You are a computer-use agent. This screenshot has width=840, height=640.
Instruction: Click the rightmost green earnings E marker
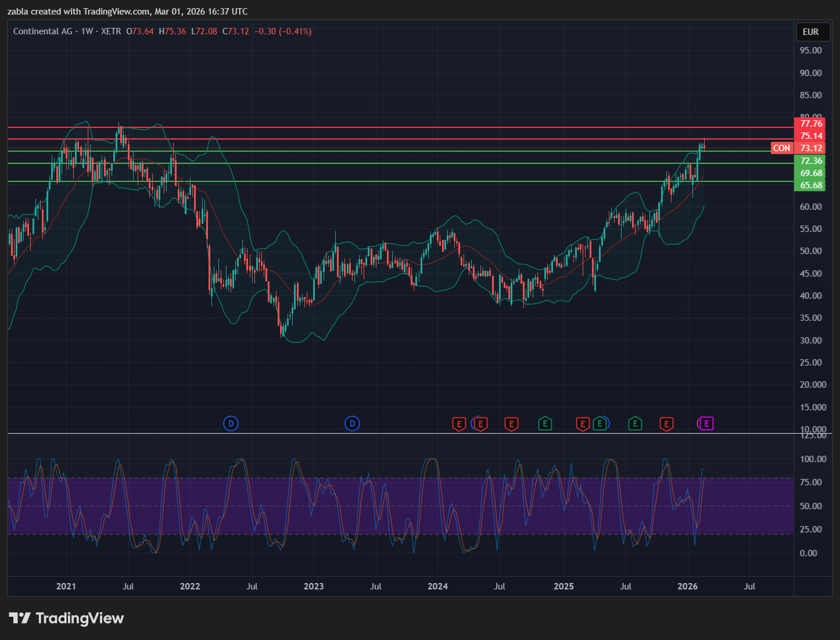click(x=635, y=424)
